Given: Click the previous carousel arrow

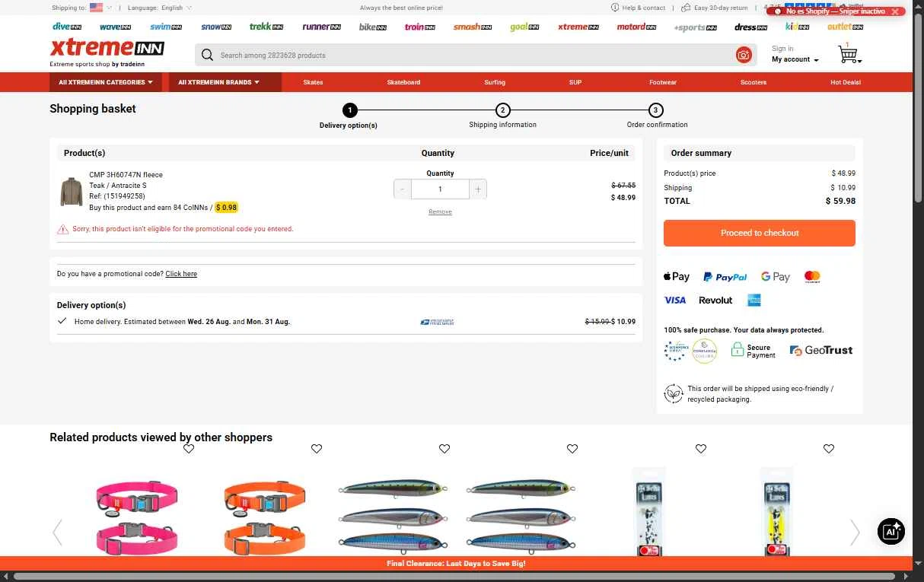Looking at the screenshot, I should pyautogui.click(x=57, y=532).
